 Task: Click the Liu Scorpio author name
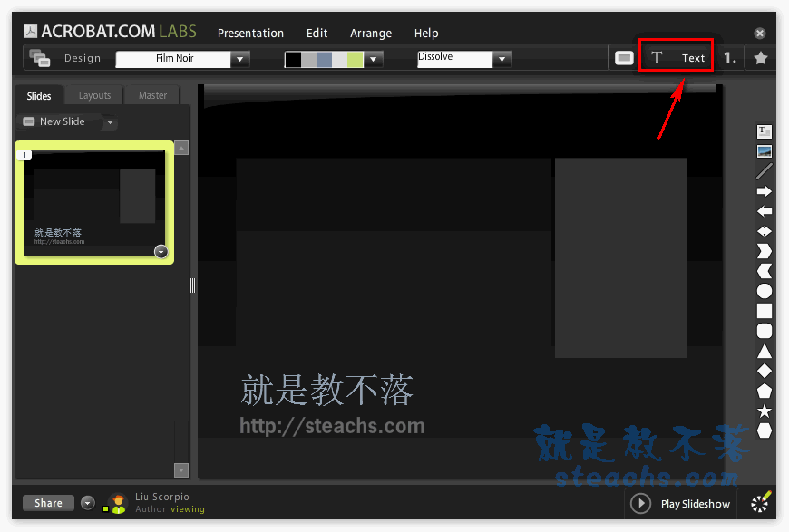pos(162,497)
